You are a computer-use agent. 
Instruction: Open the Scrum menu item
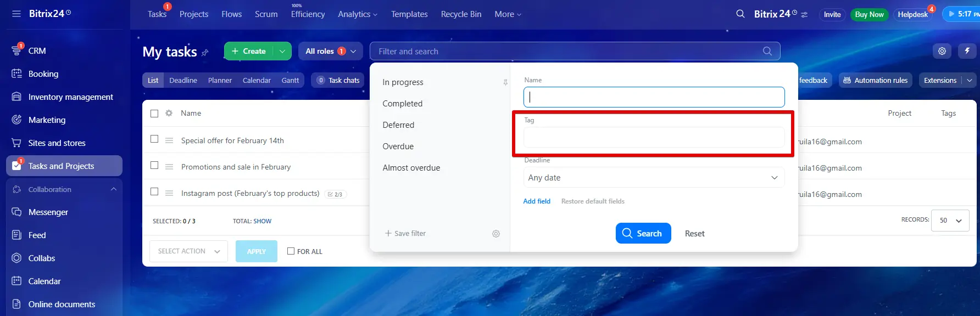tap(266, 14)
